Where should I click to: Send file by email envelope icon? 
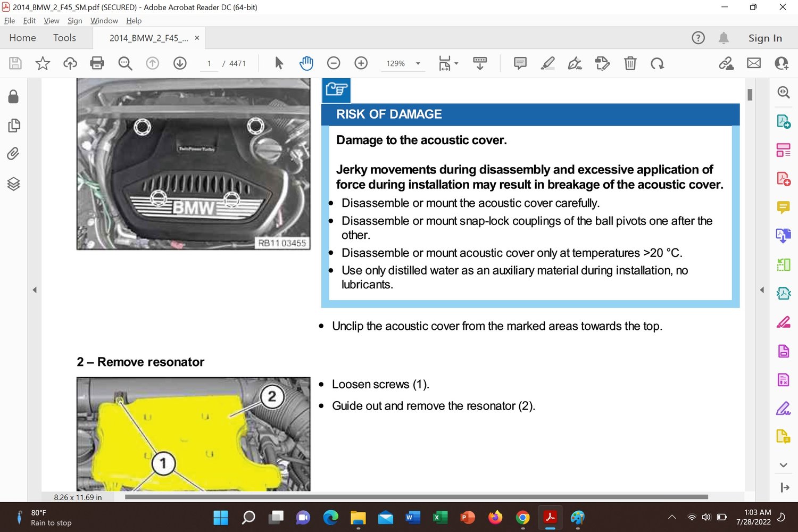[754, 63]
